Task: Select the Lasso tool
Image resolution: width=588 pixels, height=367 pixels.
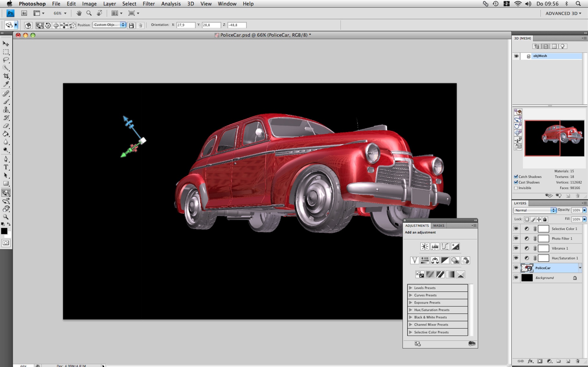Action: 6,60
